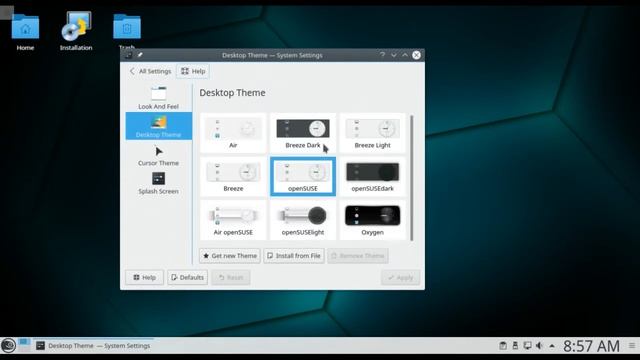Expand hidden system tray icons arrow

click(552, 346)
